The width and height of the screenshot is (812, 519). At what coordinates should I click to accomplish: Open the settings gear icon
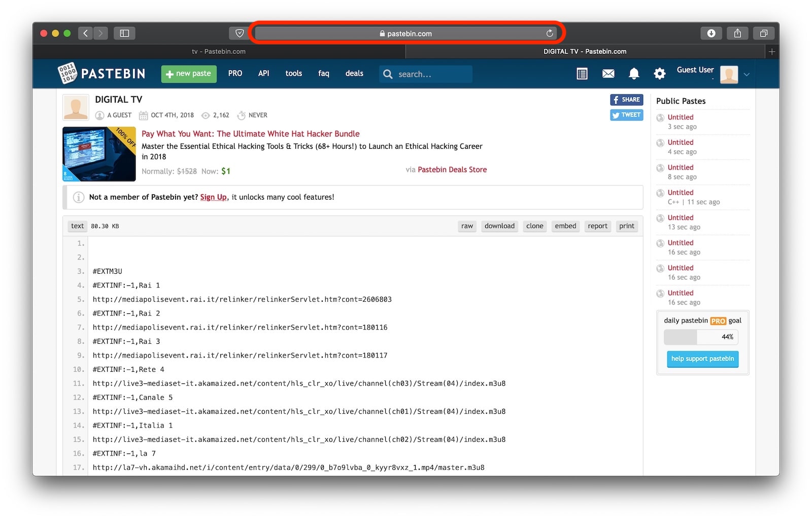coord(659,74)
